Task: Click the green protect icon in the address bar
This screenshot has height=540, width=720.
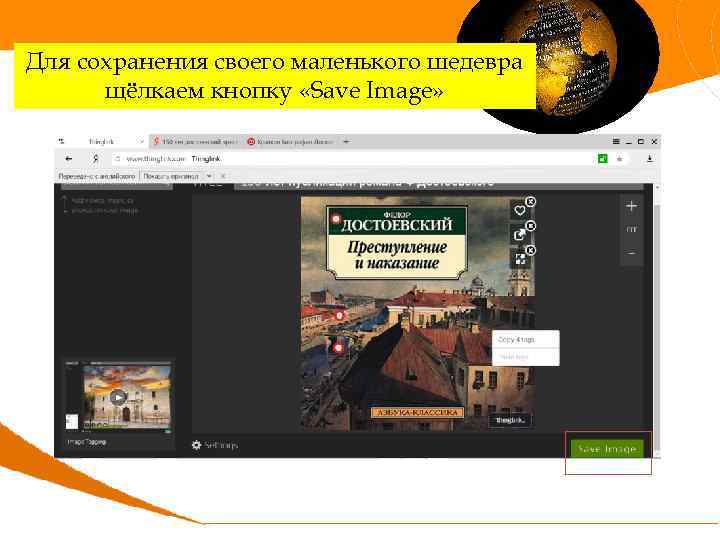Action: [x=602, y=159]
